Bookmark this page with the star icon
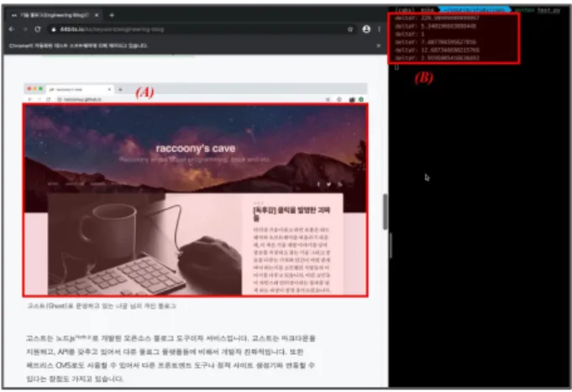 pos(350,29)
